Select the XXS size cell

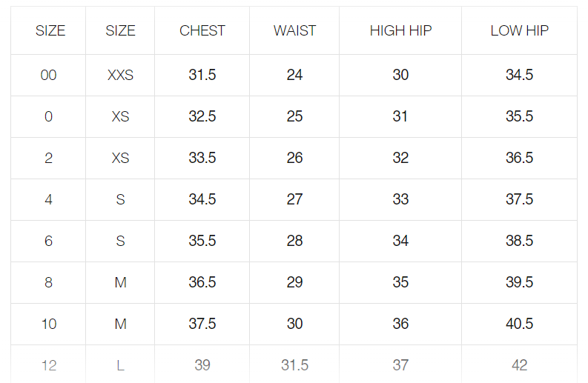tap(120, 75)
